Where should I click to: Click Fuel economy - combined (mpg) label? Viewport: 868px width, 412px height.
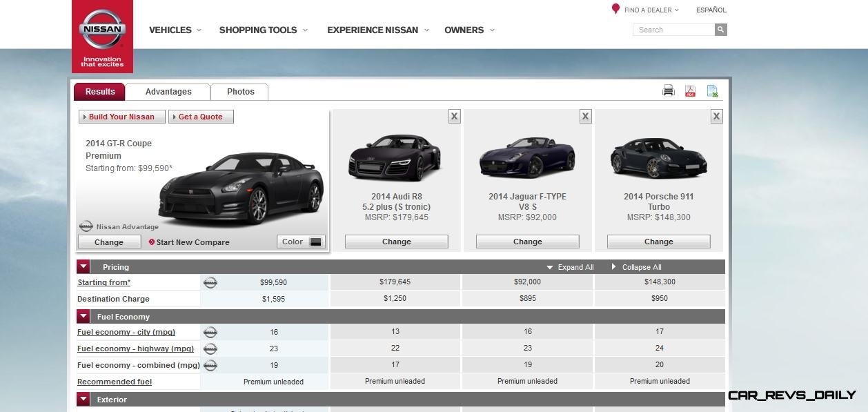139,365
